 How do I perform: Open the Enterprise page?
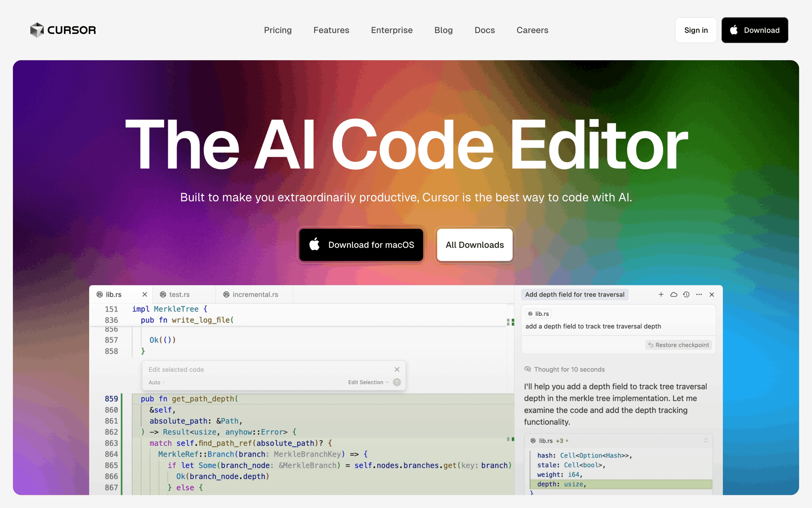pos(392,30)
